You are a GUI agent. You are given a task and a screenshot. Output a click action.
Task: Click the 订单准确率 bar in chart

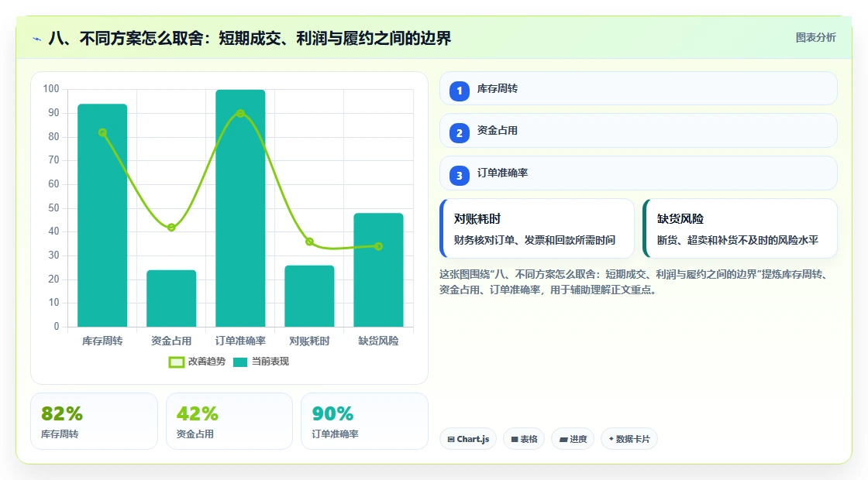point(240,208)
